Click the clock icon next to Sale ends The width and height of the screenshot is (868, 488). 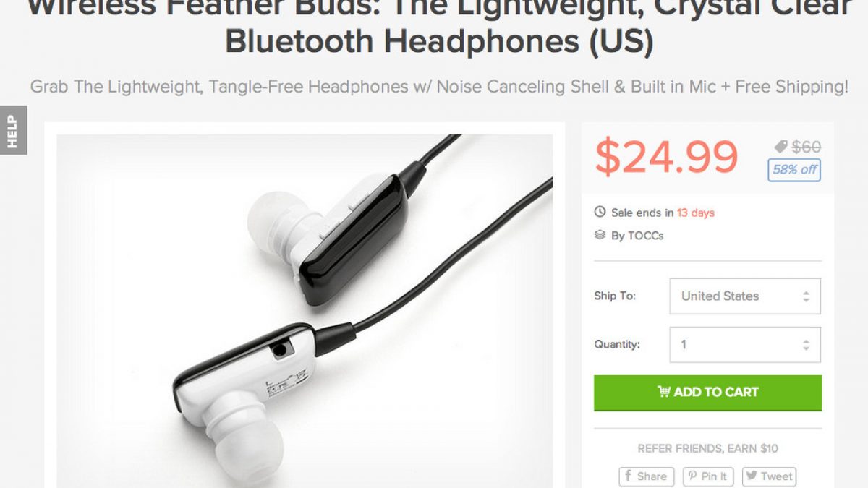pyautogui.click(x=600, y=213)
